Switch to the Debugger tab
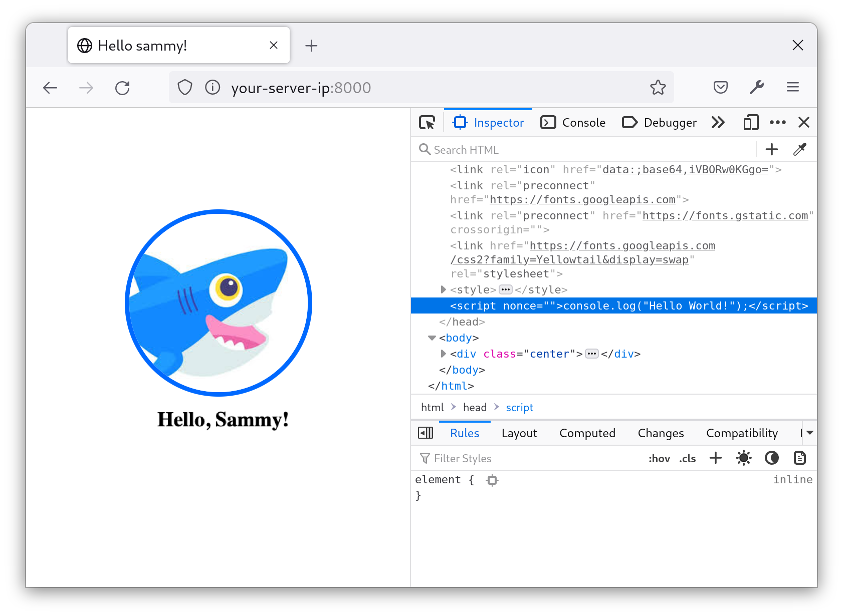This screenshot has height=616, width=843. [659, 123]
